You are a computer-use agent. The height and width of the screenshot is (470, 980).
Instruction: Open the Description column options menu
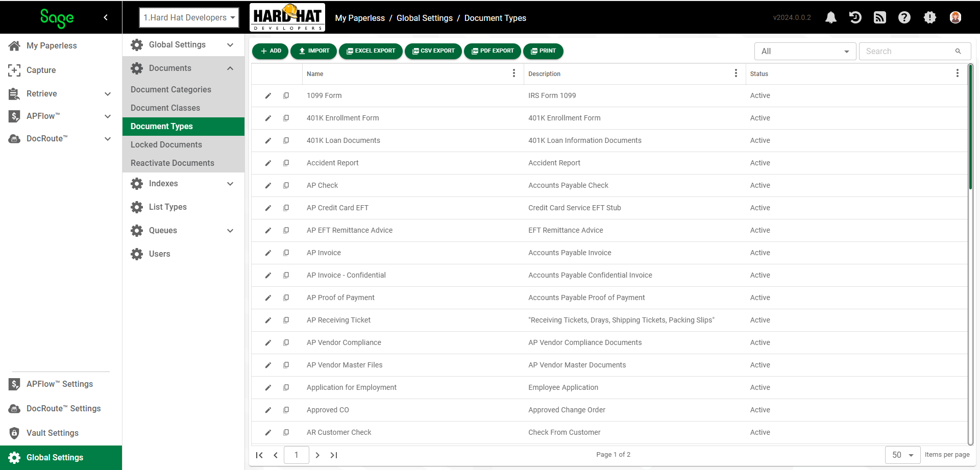tap(736, 73)
